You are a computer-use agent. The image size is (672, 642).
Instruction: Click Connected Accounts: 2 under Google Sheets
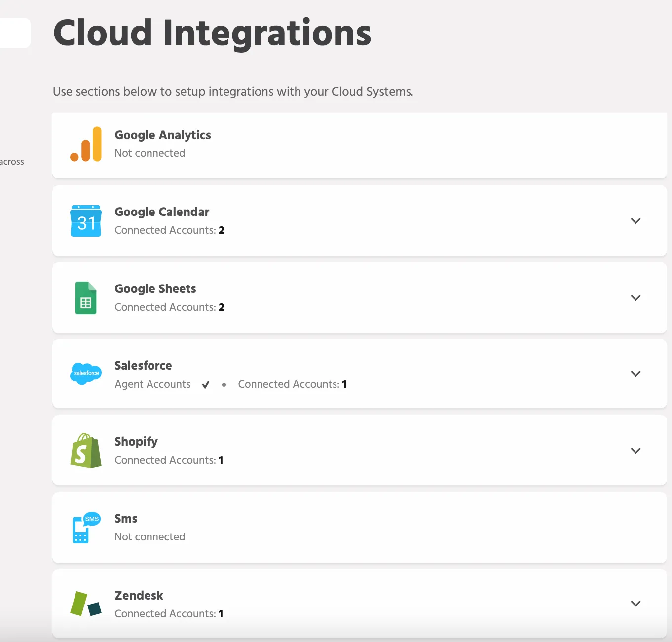pyautogui.click(x=170, y=307)
